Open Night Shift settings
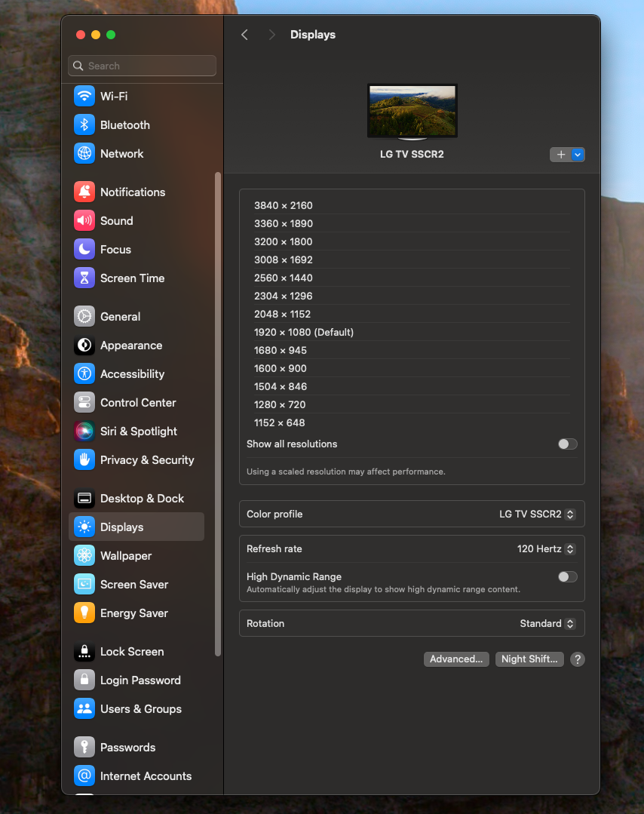Image resolution: width=644 pixels, height=814 pixels. [529, 659]
